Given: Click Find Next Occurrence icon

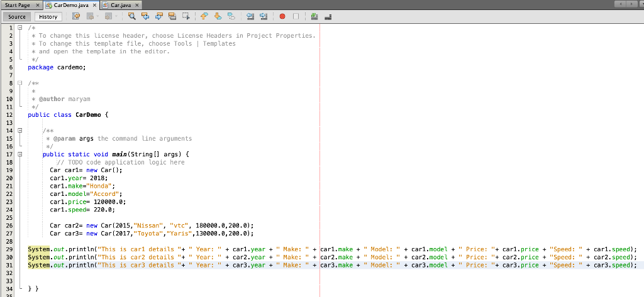Looking at the screenshot, I should (x=159, y=16).
